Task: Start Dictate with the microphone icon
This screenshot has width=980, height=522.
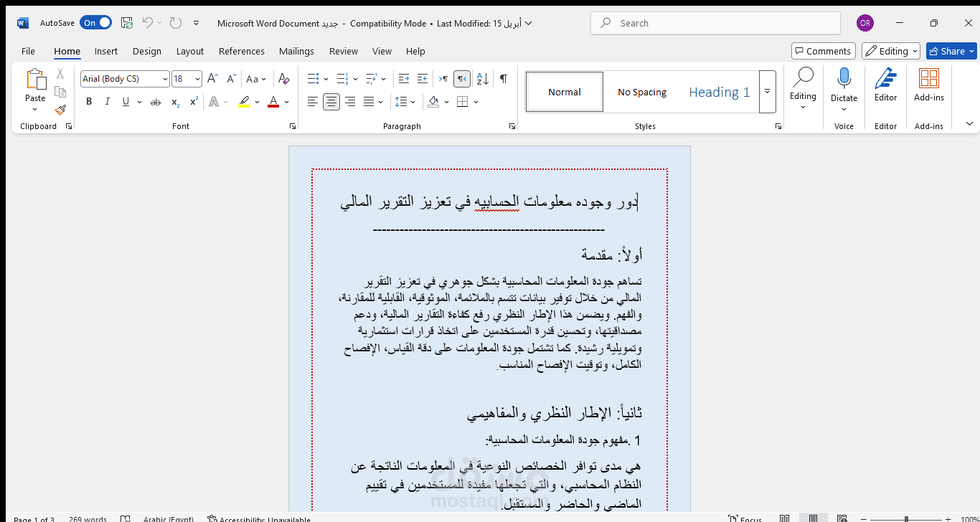Action: click(844, 78)
